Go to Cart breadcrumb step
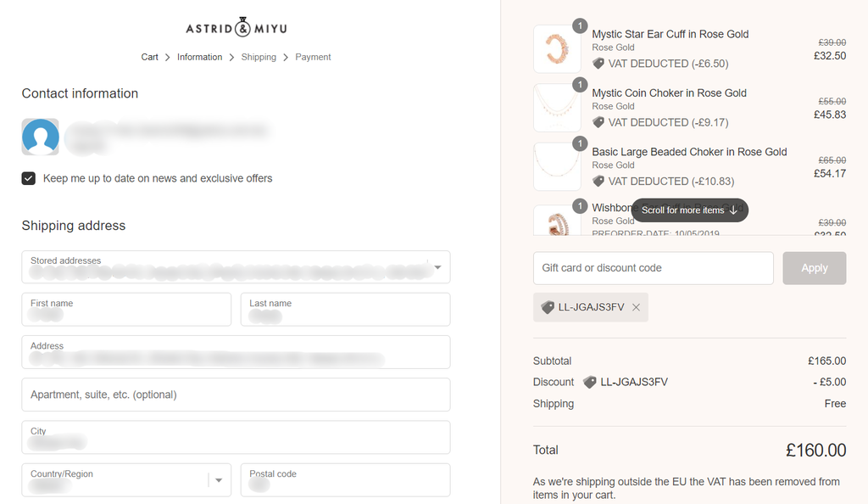Image resolution: width=868 pixels, height=504 pixels. (x=149, y=57)
